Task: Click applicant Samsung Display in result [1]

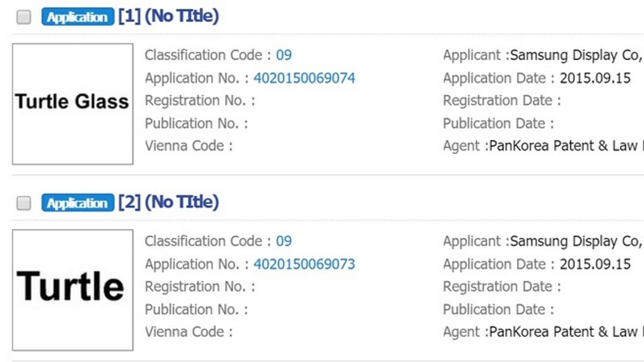Action: point(576,55)
